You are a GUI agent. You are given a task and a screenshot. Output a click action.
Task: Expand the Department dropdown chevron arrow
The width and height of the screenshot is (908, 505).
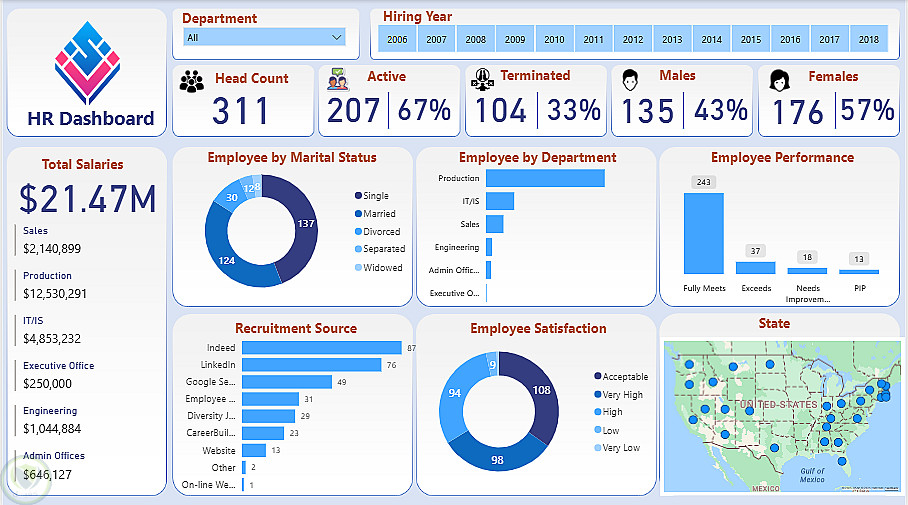tap(336, 37)
